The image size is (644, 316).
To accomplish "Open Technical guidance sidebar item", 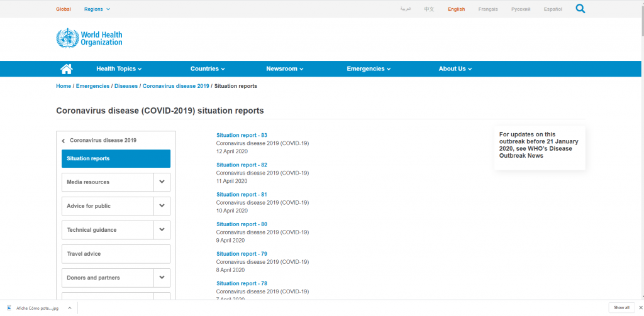I will (x=108, y=230).
